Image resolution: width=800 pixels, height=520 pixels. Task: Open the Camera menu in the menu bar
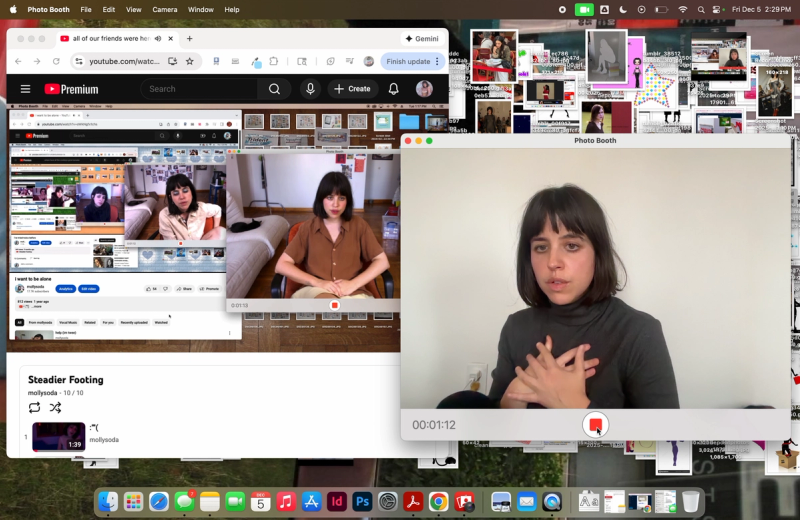coord(165,9)
